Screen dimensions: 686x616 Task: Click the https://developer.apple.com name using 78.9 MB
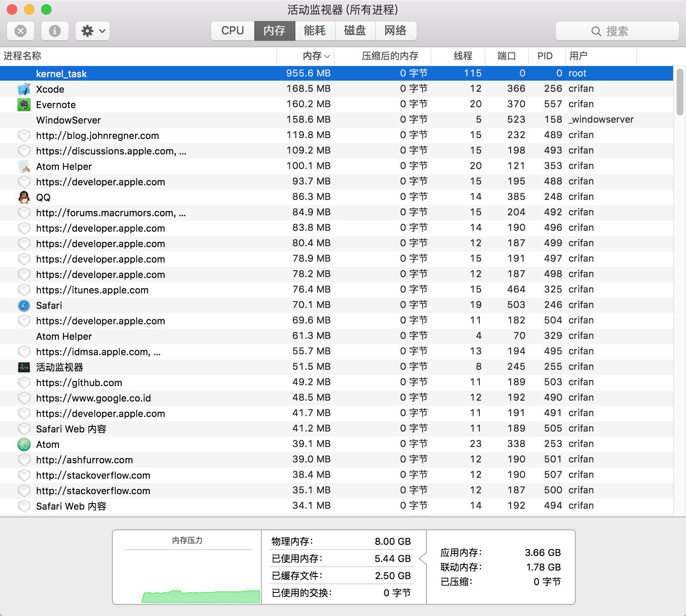coord(100,259)
